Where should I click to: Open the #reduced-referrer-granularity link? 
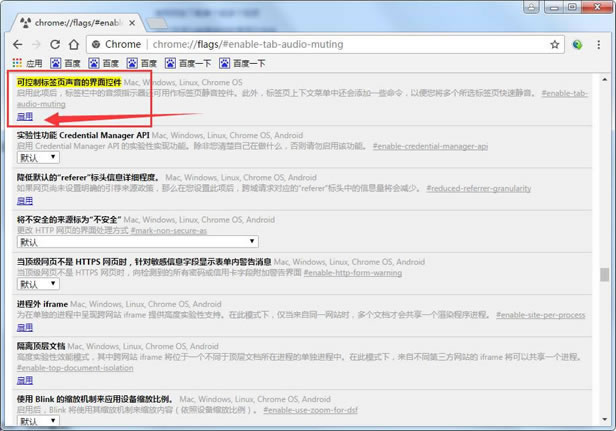tap(478, 189)
